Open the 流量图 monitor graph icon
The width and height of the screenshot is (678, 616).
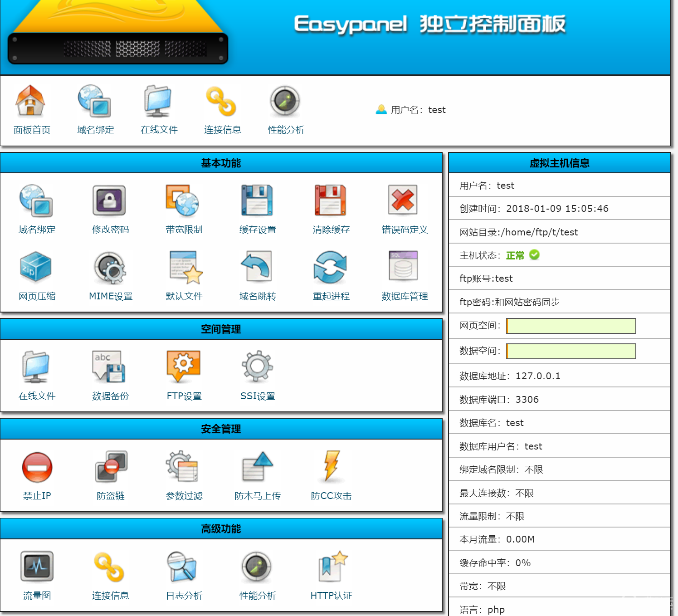click(x=37, y=567)
